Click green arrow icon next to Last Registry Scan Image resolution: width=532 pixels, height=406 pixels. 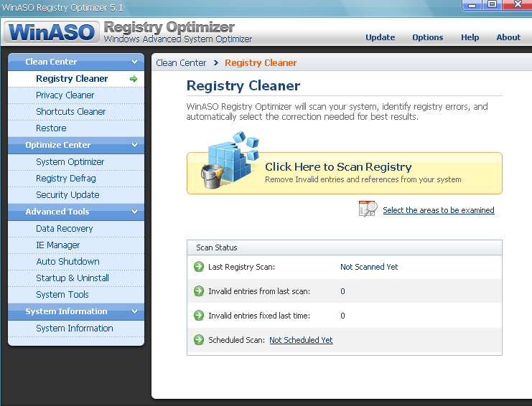click(x=199, y=267)
